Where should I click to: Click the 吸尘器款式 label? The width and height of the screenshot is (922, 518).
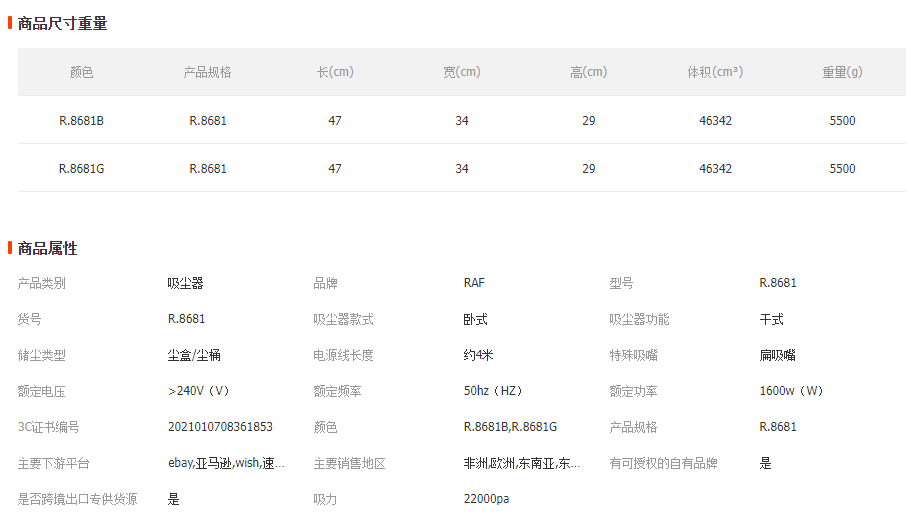[x=343, y=319]
